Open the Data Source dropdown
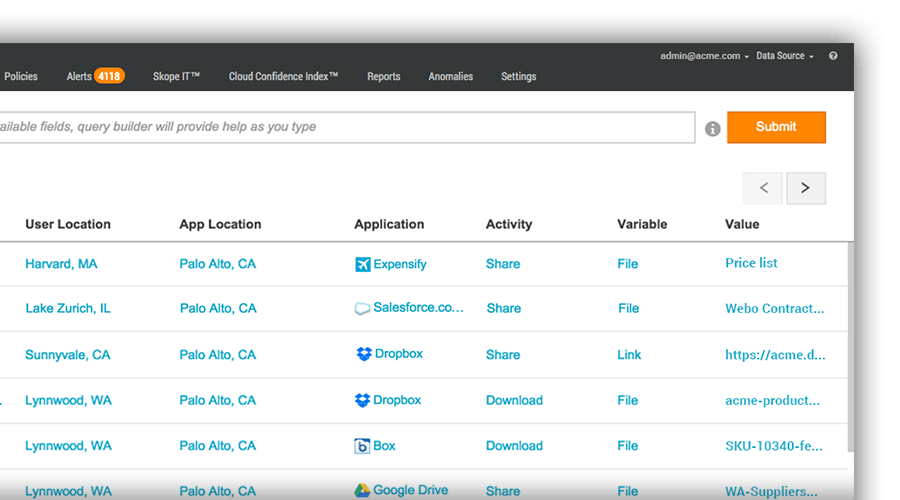The height and width of the screenshot is (500, 900). click(784, 56)
